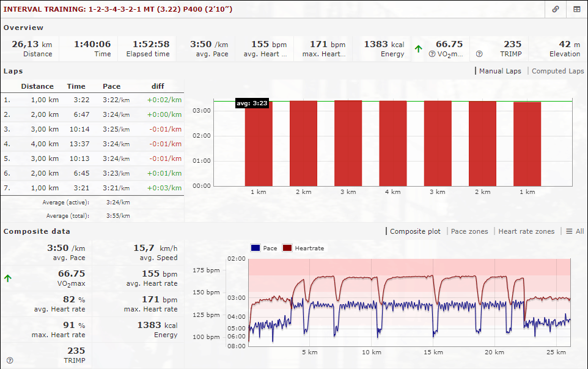Toggle the Heartrate series in the legend
Image resolution: width=588 pixels, height=369 pixels.
coord(304,248)
